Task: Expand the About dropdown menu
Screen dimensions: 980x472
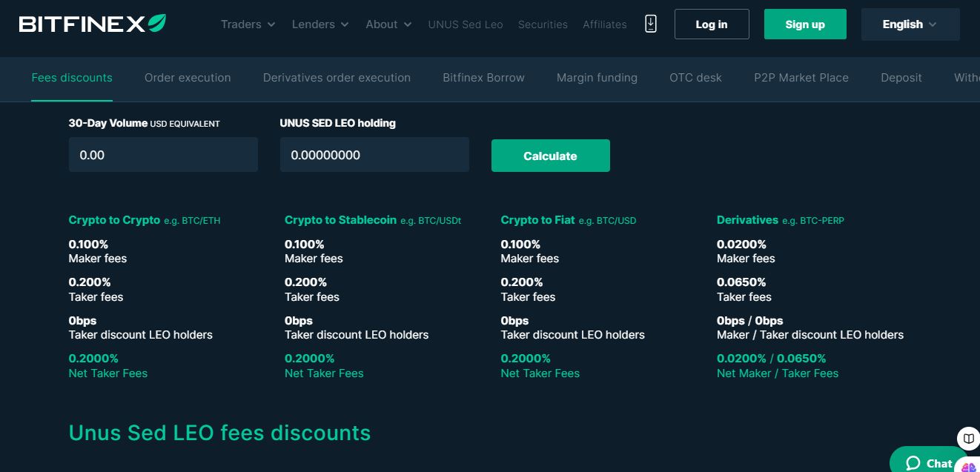Action: pyautogui.click(x=388, y=24)
